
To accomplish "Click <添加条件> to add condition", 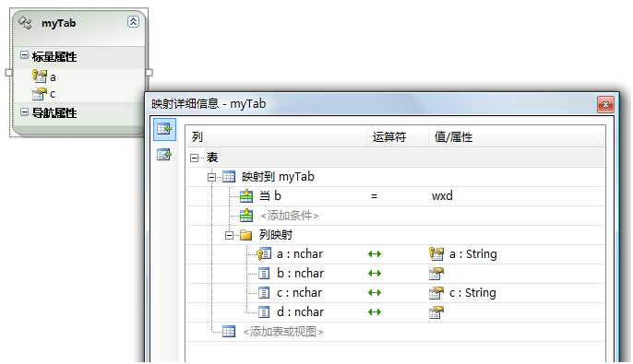I will pyautogui.click(x=290, y=216).
